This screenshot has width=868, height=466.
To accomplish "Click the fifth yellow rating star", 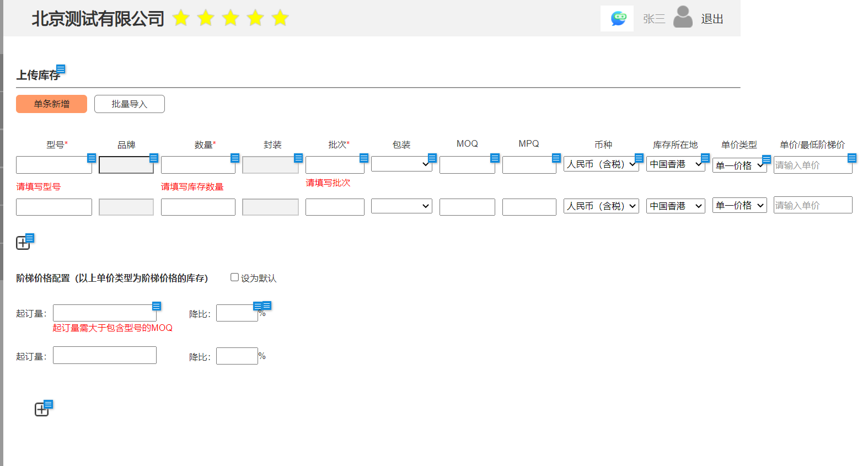I will [x=280, y=18].
